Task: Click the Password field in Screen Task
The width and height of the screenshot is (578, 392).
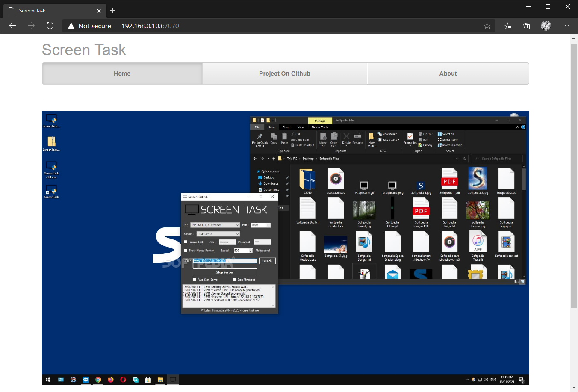Action: (262, 242)
